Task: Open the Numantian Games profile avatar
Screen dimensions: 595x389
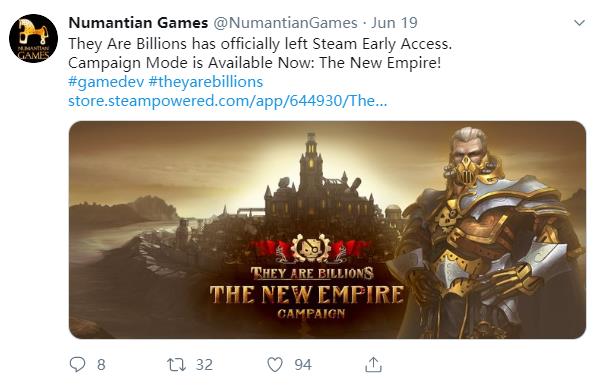Action: [33, 38]
